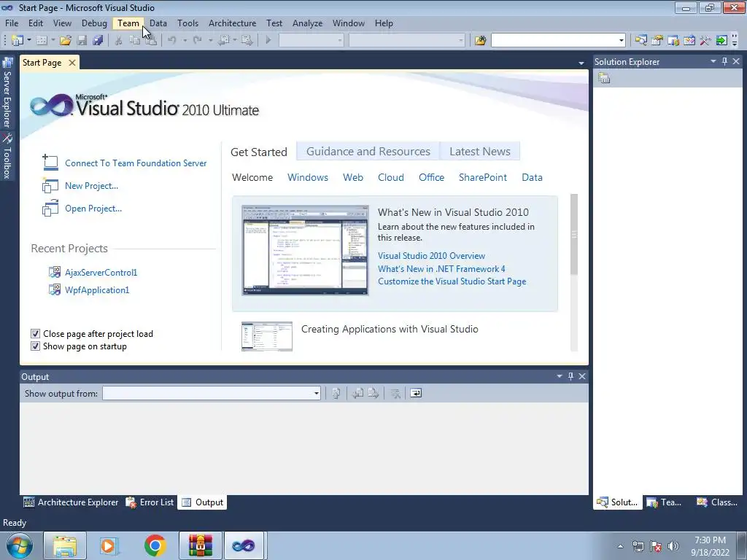747x560 pixels.
Task: Open the Solution Explorer window position dropdown
Action: [713, 61]
